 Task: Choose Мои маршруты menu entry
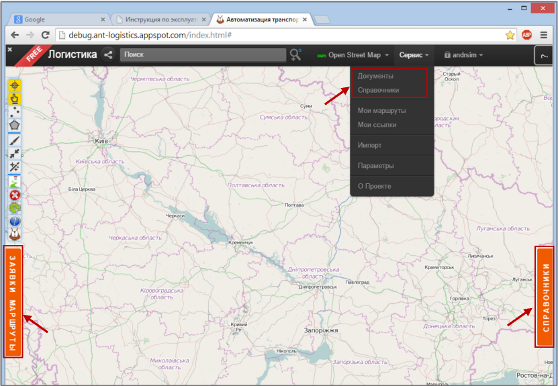pyautogui.click(x=382, y=111)
